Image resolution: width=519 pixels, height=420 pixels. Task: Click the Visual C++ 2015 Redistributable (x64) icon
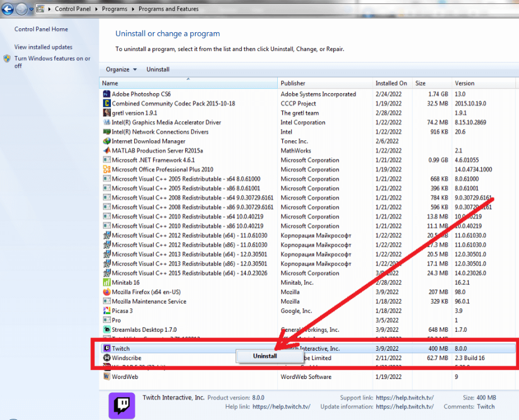tap(106, 273)
